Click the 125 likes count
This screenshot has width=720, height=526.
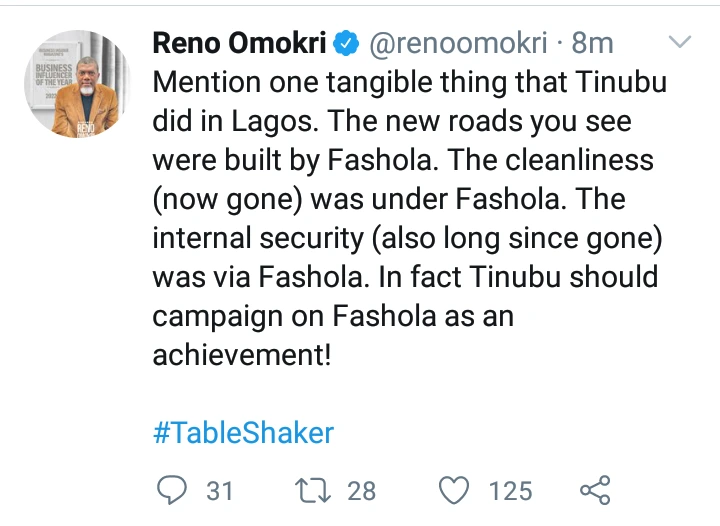coord(510,491)
